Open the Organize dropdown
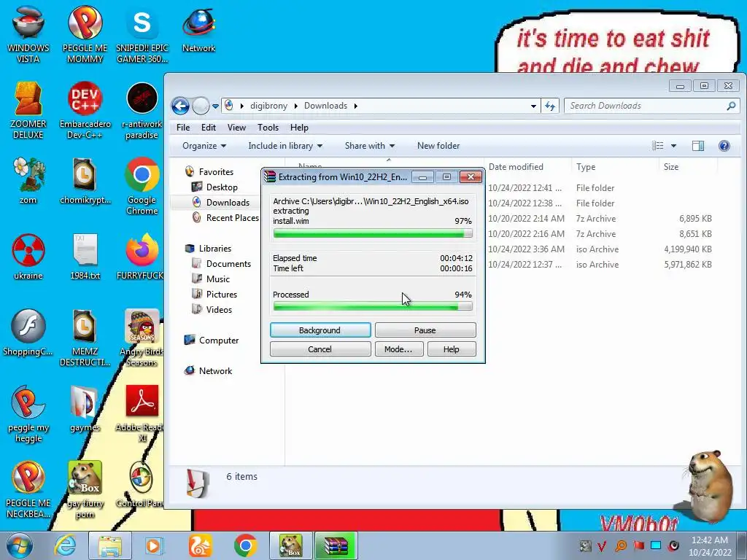 [x=204, y=146]
